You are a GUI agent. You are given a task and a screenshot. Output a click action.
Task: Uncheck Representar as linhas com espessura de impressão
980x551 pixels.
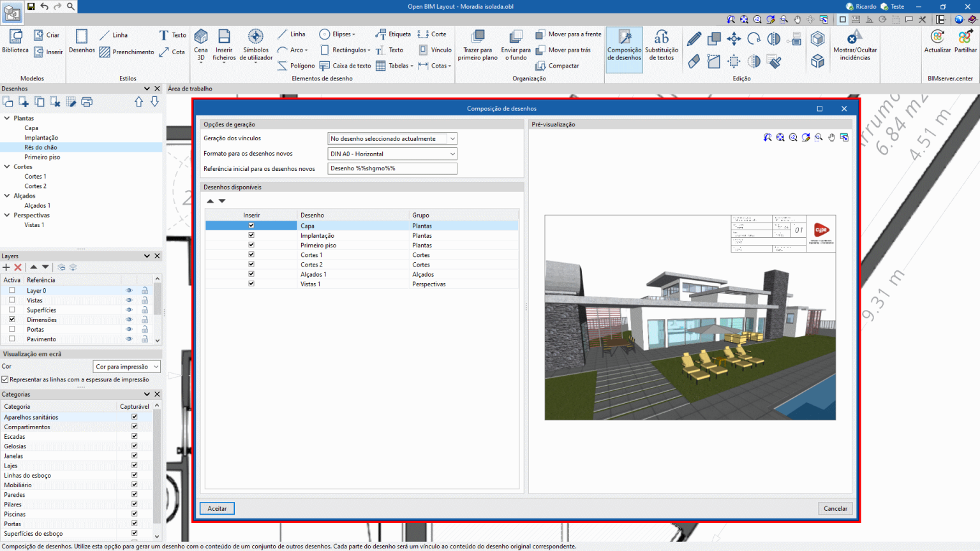(4, 379)
